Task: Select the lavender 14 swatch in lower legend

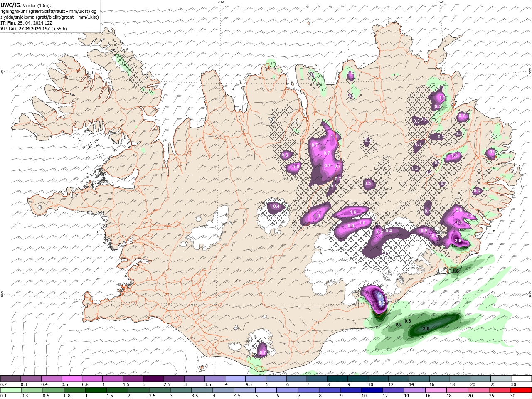Action: pos(414,390)
